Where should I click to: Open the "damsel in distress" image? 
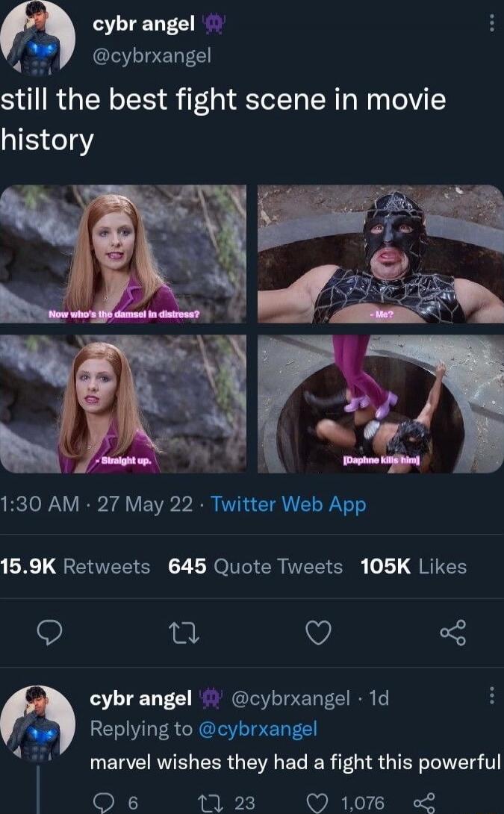pos(122,254)
